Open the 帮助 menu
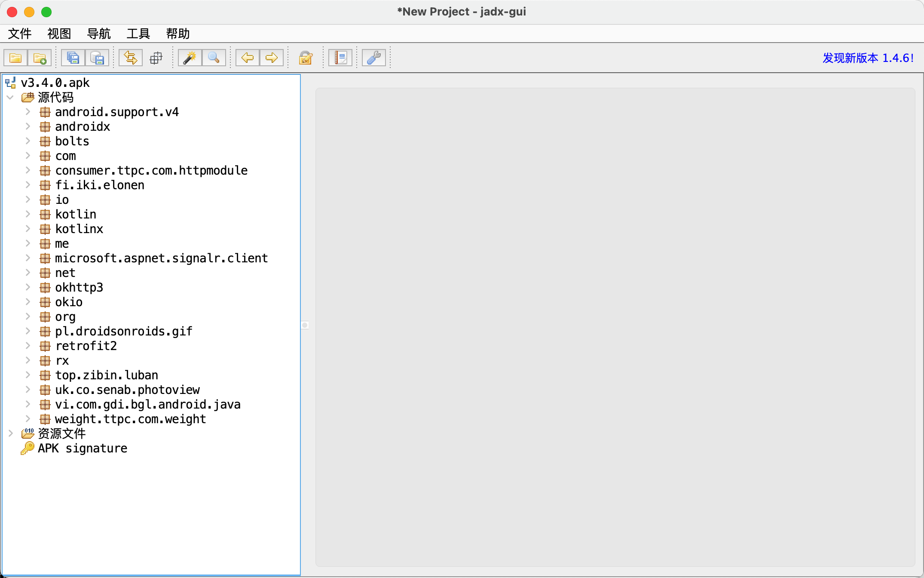 coord(178,34)
